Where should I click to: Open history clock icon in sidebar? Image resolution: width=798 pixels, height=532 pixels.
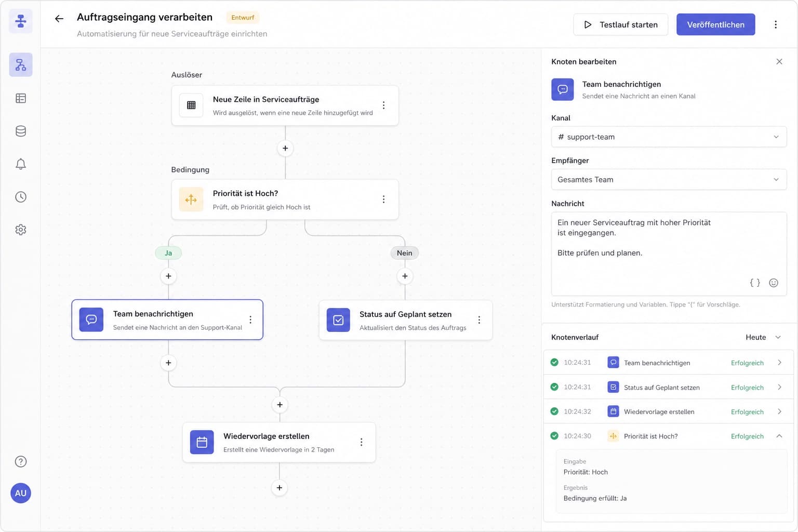point(21,197)
